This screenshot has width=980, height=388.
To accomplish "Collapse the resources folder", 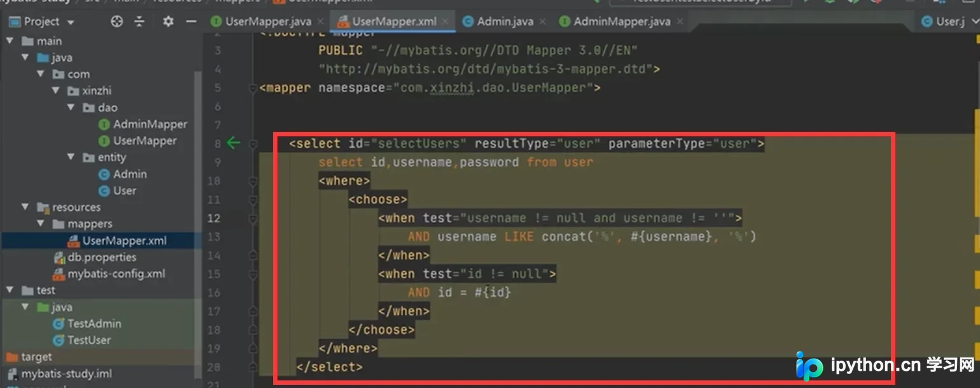I will (25, 207).
